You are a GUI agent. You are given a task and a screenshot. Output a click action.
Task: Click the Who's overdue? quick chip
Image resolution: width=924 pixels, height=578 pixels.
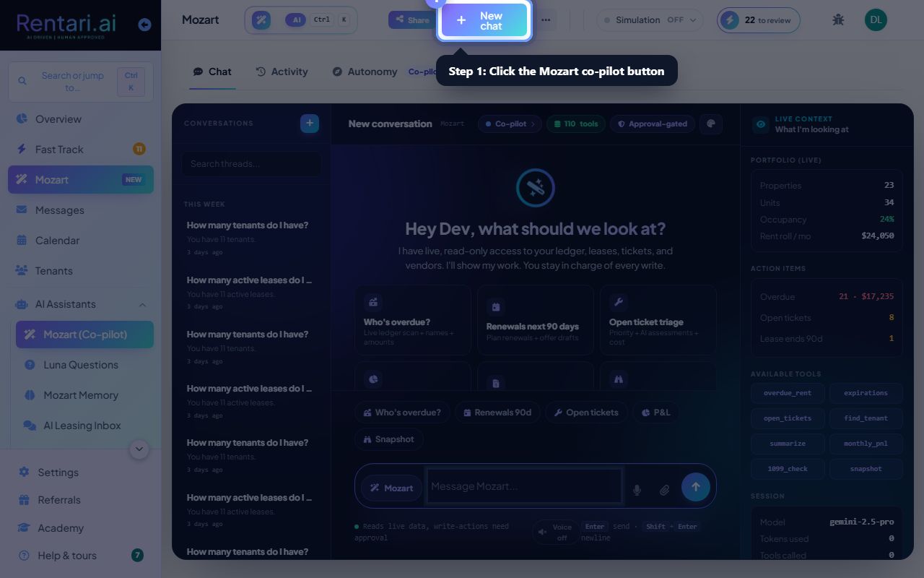402,413
